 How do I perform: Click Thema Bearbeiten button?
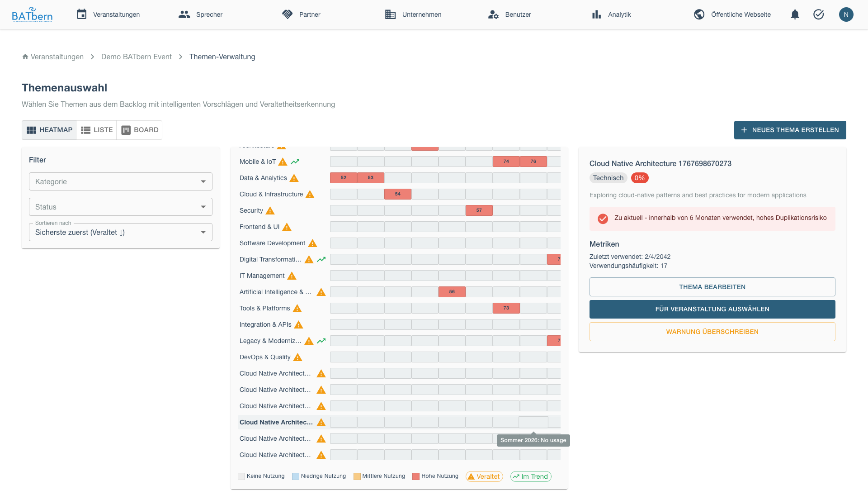click(x=712, y=287)
